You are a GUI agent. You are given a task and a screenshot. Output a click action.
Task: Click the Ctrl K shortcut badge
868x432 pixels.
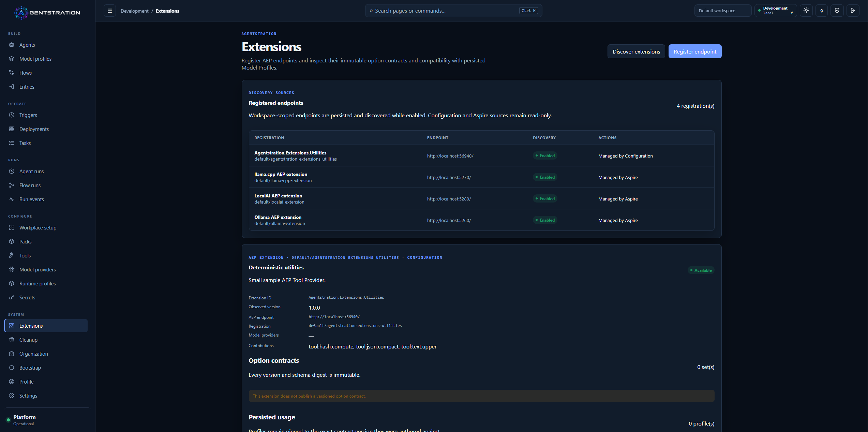[528, 11]
